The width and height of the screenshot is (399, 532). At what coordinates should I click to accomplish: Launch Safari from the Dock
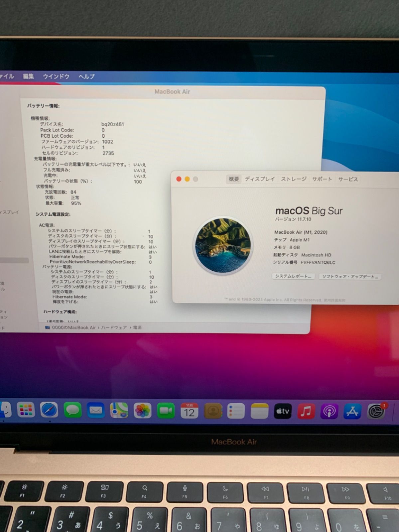[49, 410]
